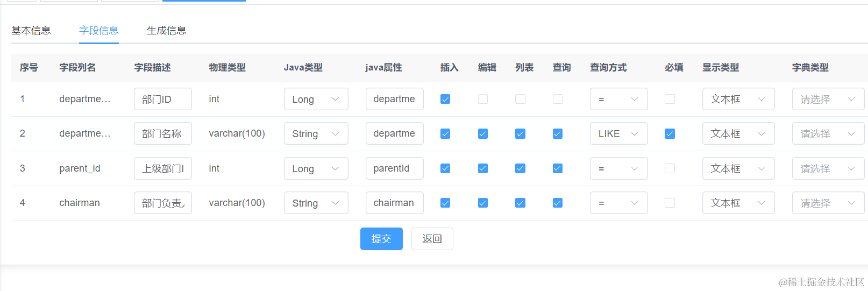Open the dictionary type dropdown in row 1
Viewport: 868px width, 291px height.
[x=828, y=99]
